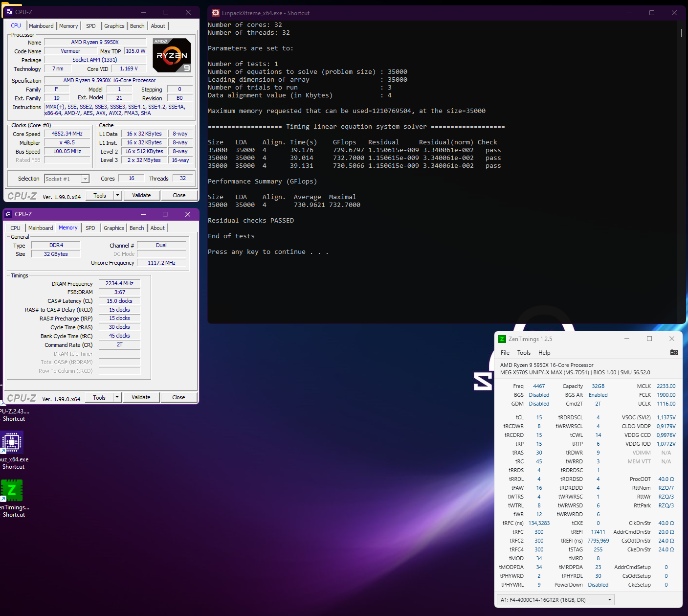Click the Threads 32 value
The width and height of the screenshot is (688, 616).
click(x=183, y=178)
